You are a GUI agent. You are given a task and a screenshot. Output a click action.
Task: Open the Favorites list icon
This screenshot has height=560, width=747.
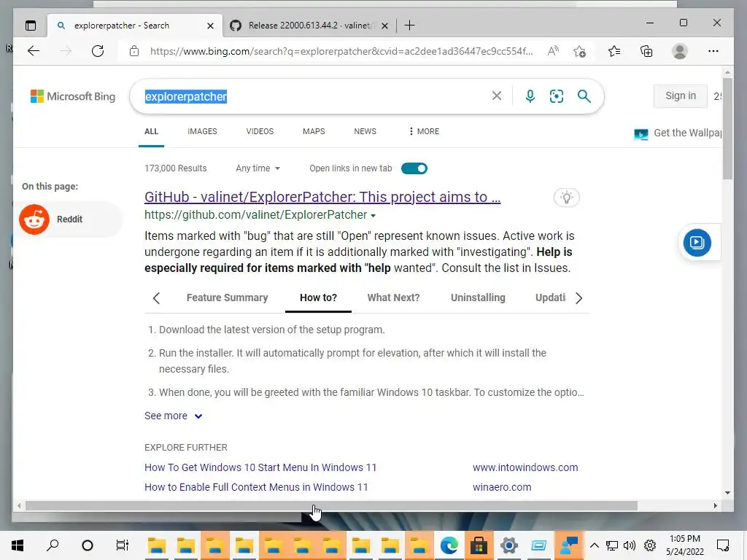614,51
